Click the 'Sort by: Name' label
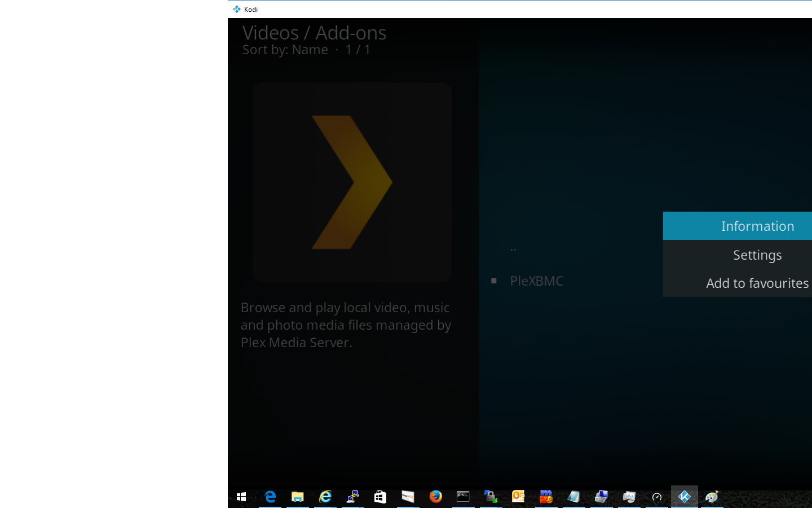Viewport: 812px width, 508px height. [x=285, y=50]
